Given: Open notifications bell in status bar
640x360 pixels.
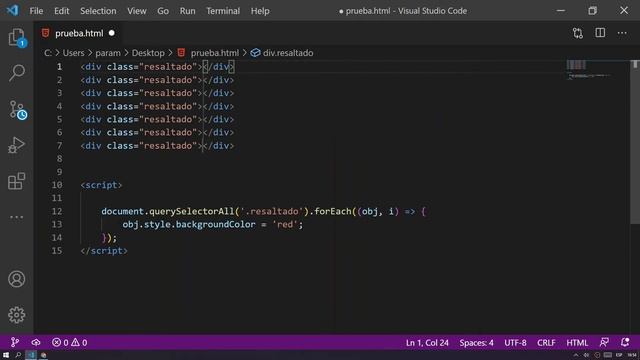Looking at the screenshot, I should (x=625, y=342).
